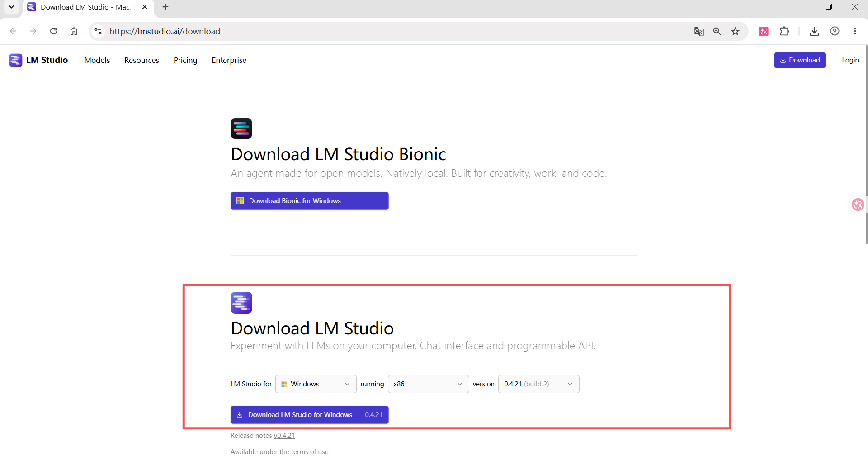Click the LM Studio Bionic app icon
The image size is (868, 461).
tap(241, 128)
